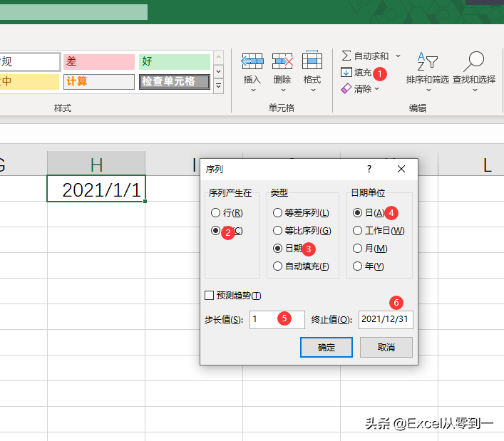504x441 pixels.
Task: Apply the 计算 (Calculation) cell style
Action: click(99, 82)
